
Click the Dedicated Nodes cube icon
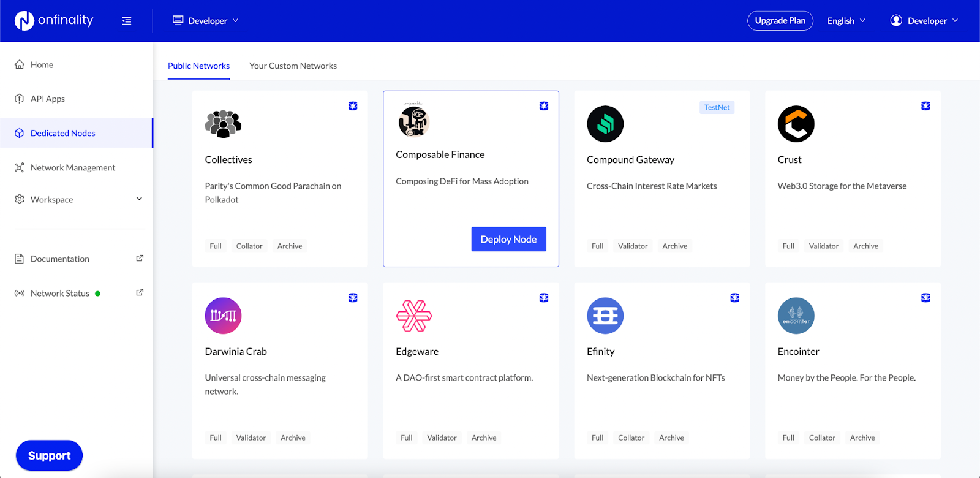(20, 133)
